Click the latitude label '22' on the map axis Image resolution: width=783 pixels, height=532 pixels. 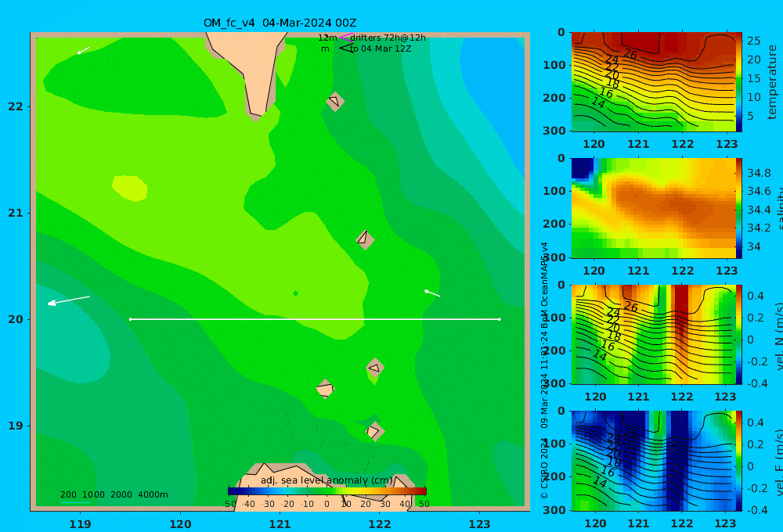point(16,106)
